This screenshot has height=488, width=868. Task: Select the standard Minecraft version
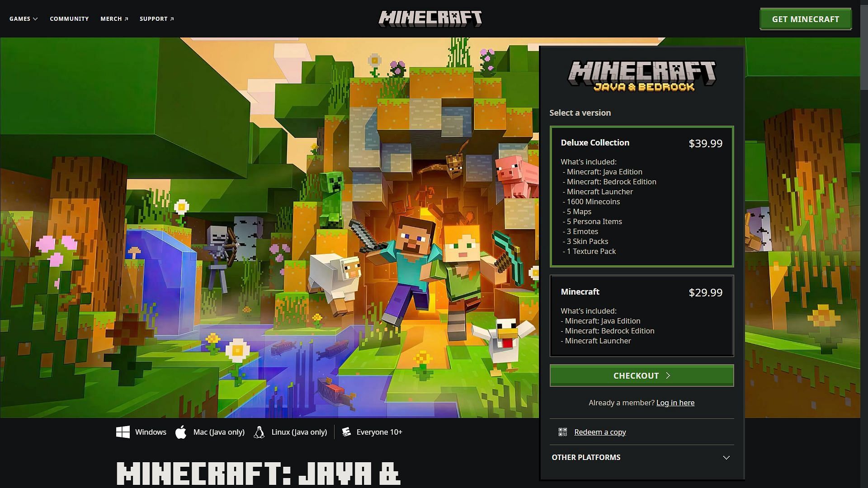[641, 316]
